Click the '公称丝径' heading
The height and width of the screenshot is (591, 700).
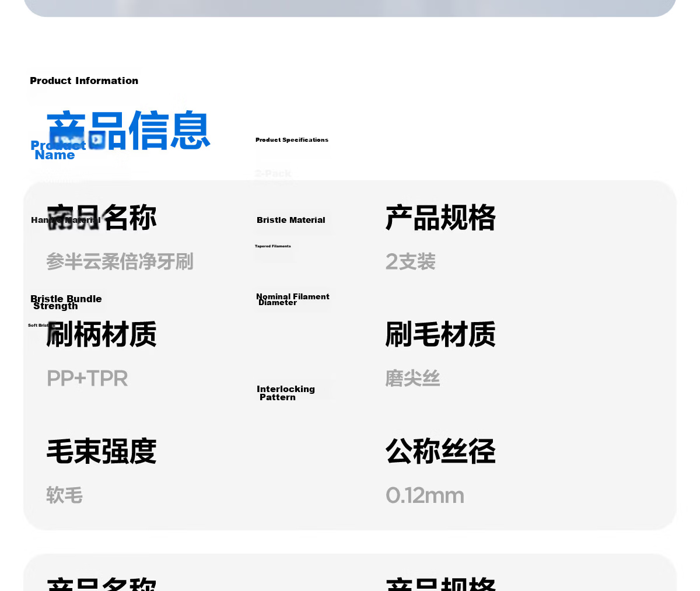[x=440, y=451]
